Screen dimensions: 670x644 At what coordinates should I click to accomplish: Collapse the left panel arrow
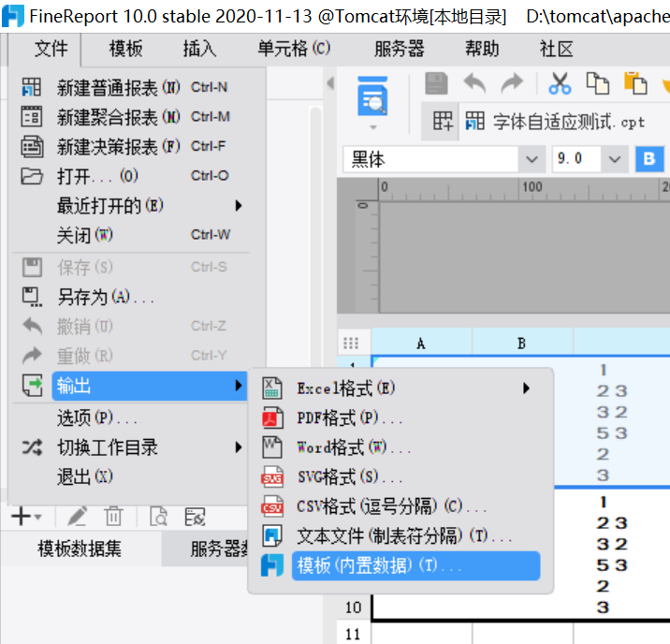click(330, 83)
